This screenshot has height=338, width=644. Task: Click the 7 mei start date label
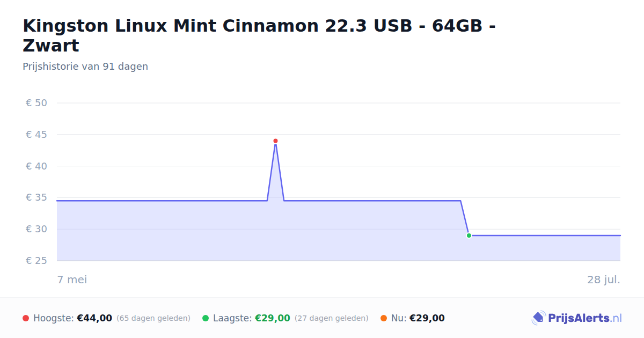72,280
